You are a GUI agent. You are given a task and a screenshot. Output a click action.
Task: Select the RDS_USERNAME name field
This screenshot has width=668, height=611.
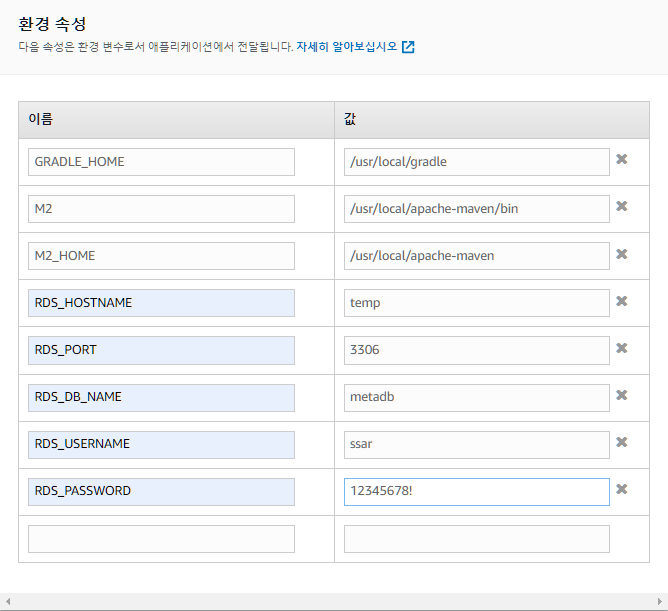pyautogui.click(x=161, y=445)
